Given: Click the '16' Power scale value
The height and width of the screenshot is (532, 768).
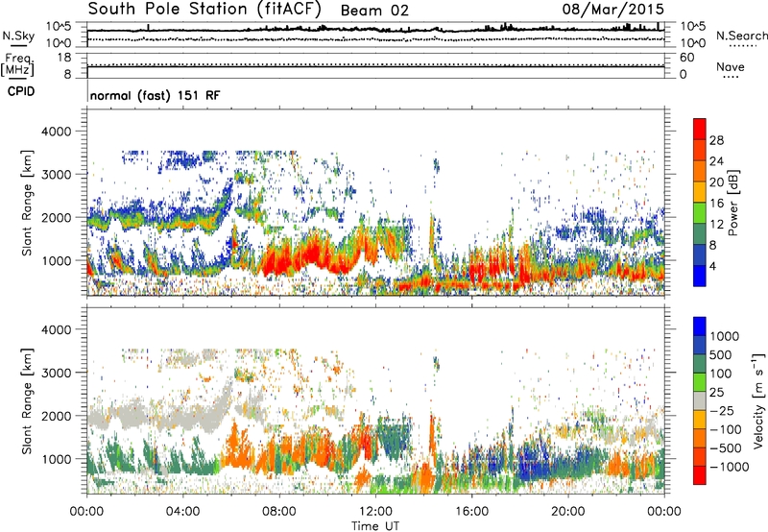Looking at the screenshot, I should pos(716,204).
